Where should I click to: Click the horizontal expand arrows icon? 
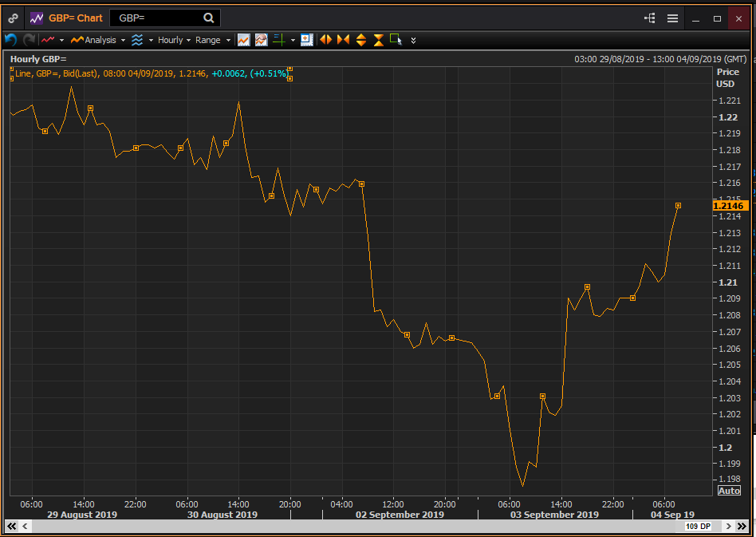(326, 40)
